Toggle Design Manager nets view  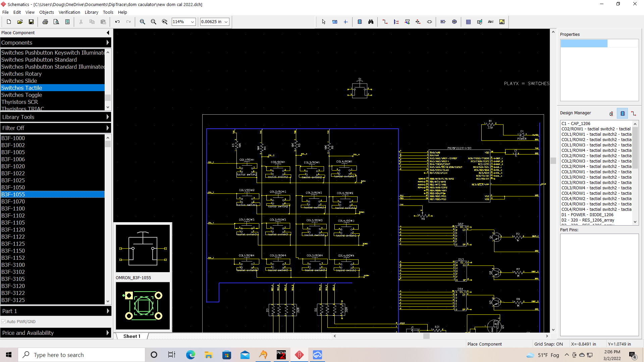[634, 114]
